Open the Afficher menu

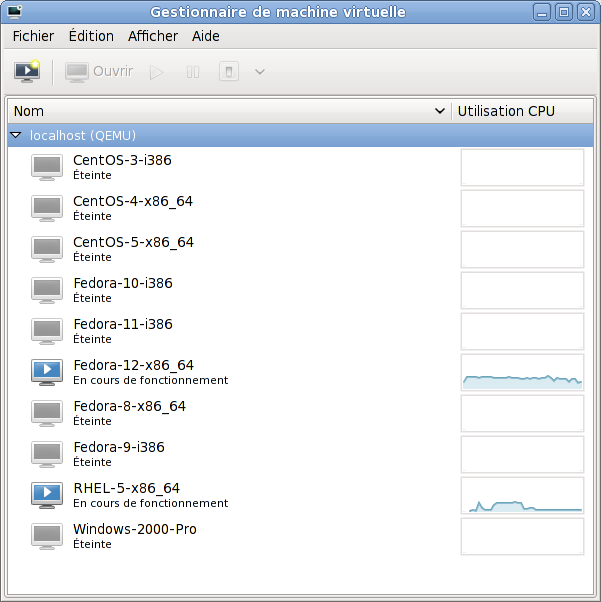pos(153,36)
